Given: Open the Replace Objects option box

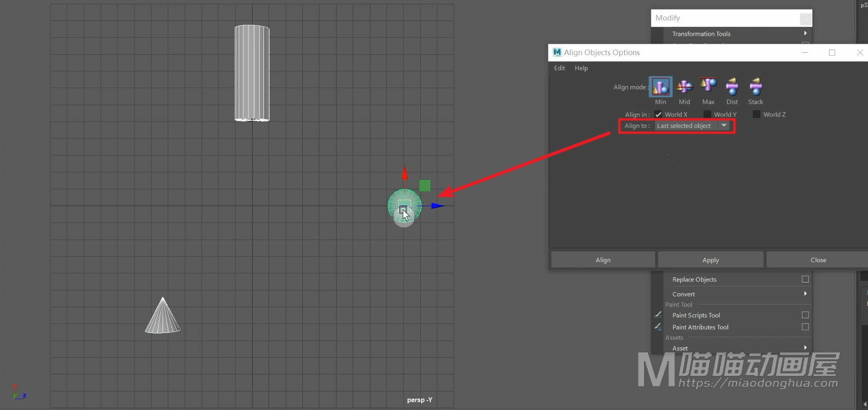Looking at the screenshot, I should click(805, 279).
